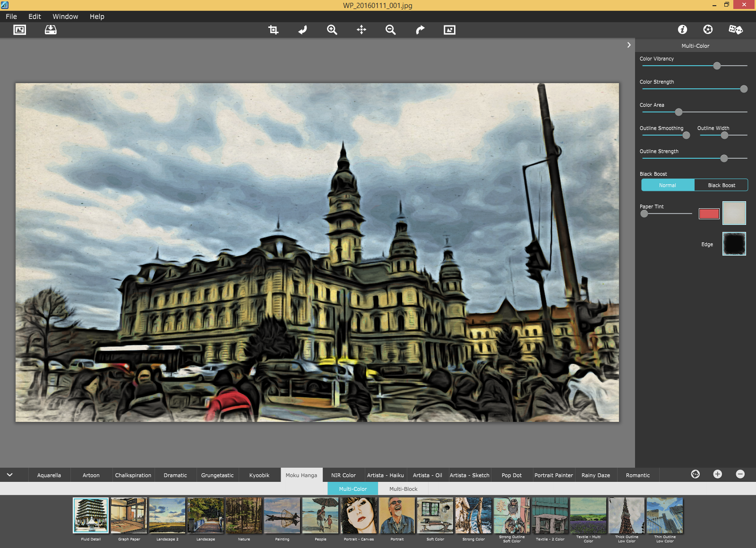Open the Help menu

97,17
